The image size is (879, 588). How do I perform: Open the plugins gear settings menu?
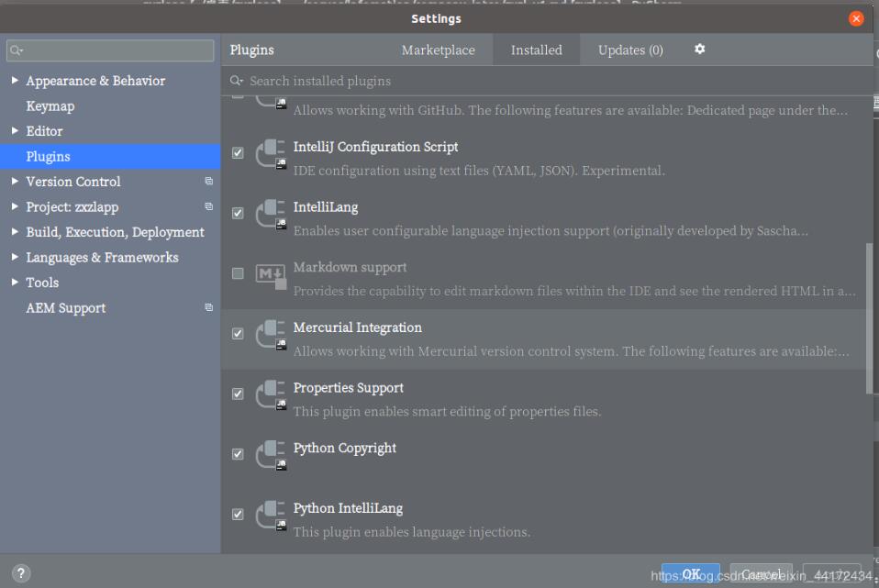[699, 50]
